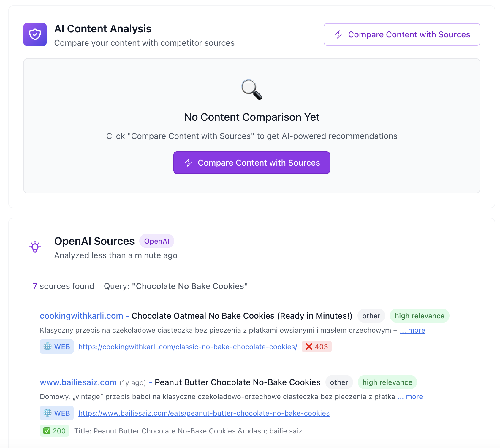The image size is (500, 448).
Task: Click the purple shield AI Content Analysis icon
Action: 35,34
